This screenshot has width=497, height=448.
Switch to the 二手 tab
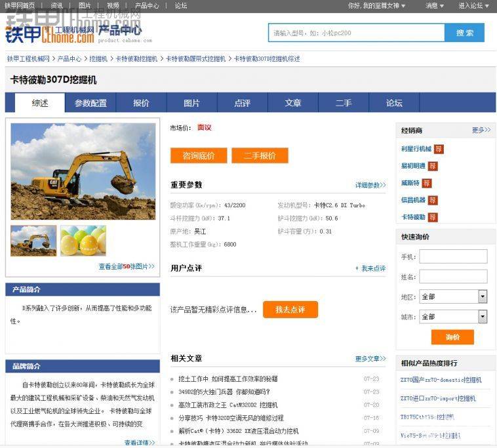[x=344, y=103]
